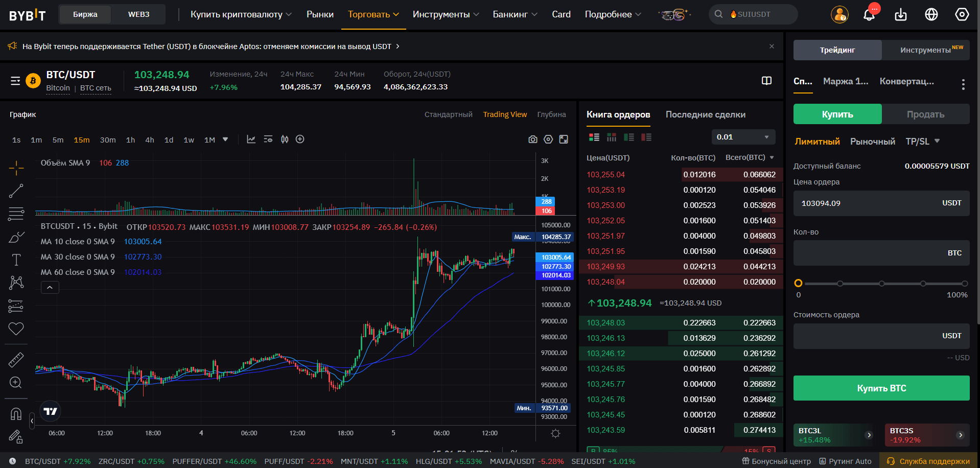The image size is (980, 468).
Task: Add symbol comparison plus icon
Action: 300,139
